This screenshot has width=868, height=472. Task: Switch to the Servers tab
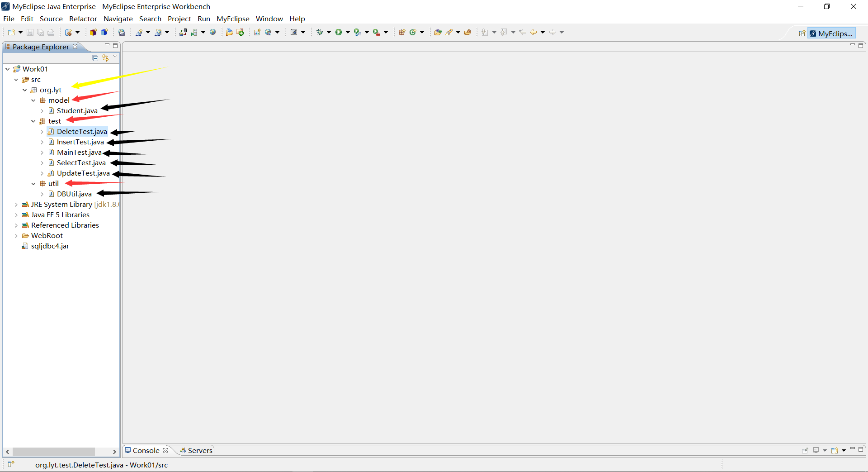(x=196, y=450)
